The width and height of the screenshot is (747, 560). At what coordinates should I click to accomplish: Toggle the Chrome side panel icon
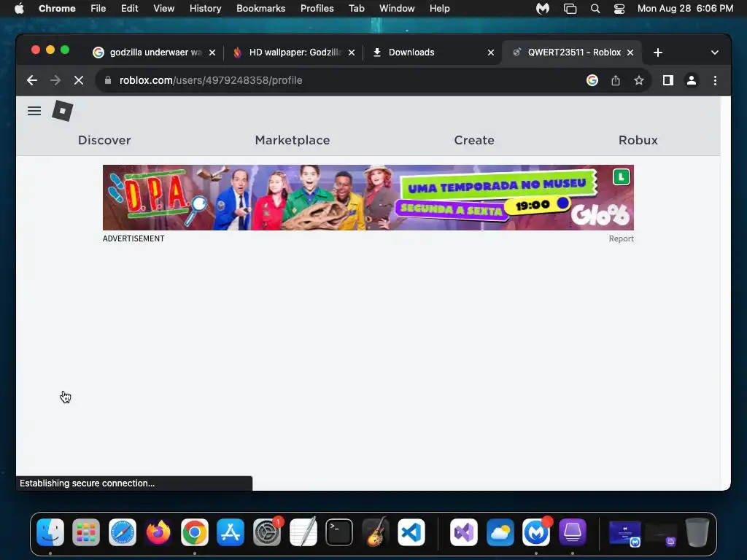(x=668, y=80)
